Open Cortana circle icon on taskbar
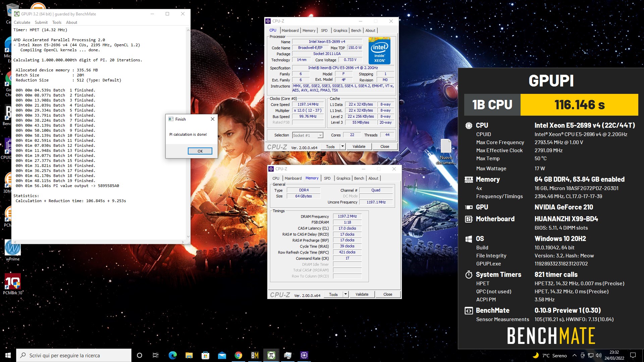Viewport: 644px width, 362px height. coord(140,355)
